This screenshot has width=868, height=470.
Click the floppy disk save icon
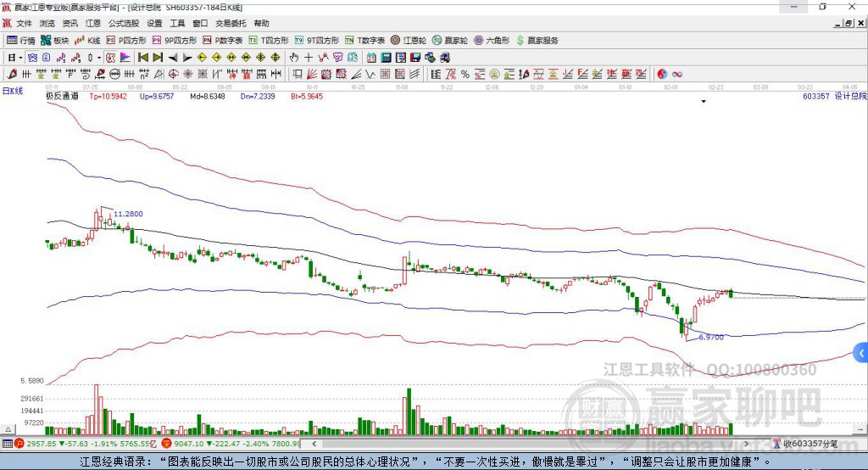click(415, 58)
